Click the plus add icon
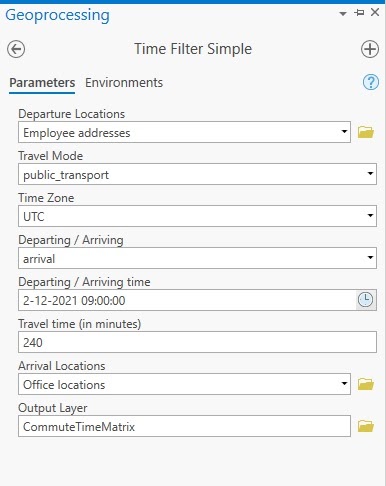Image resolution: width=386 pixels, height=486 pixels. click(370, 49)
